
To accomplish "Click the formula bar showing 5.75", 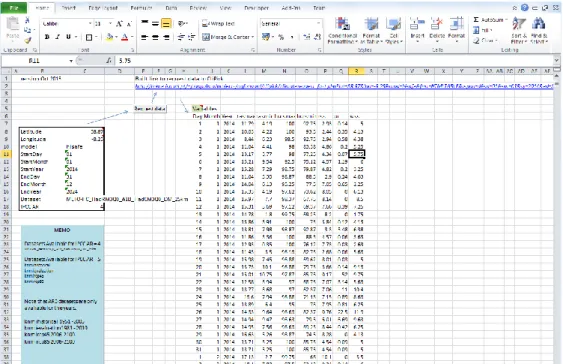I will point(334,61).
